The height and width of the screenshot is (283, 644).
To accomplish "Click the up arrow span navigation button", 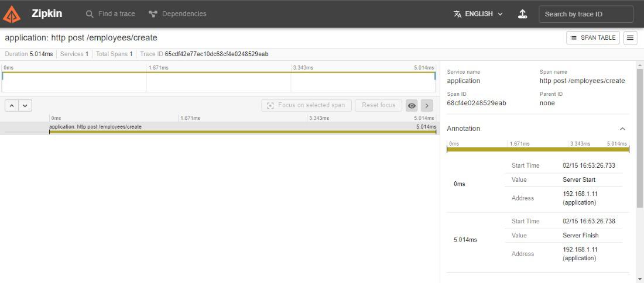I will (12, 105).
